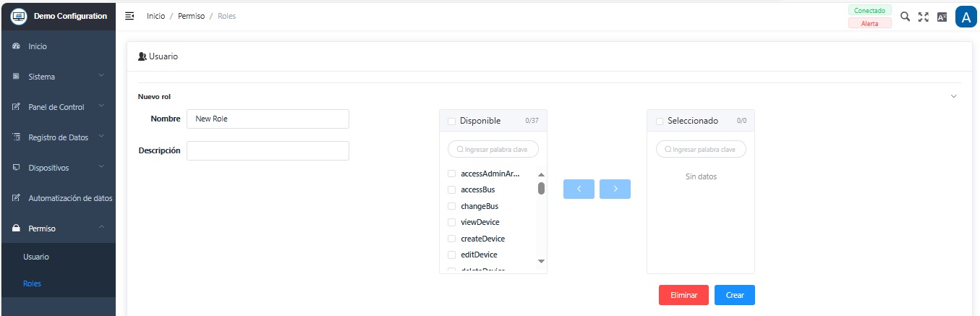Move items back with left arrow button

pyautogui.click(x=579, y=189)
